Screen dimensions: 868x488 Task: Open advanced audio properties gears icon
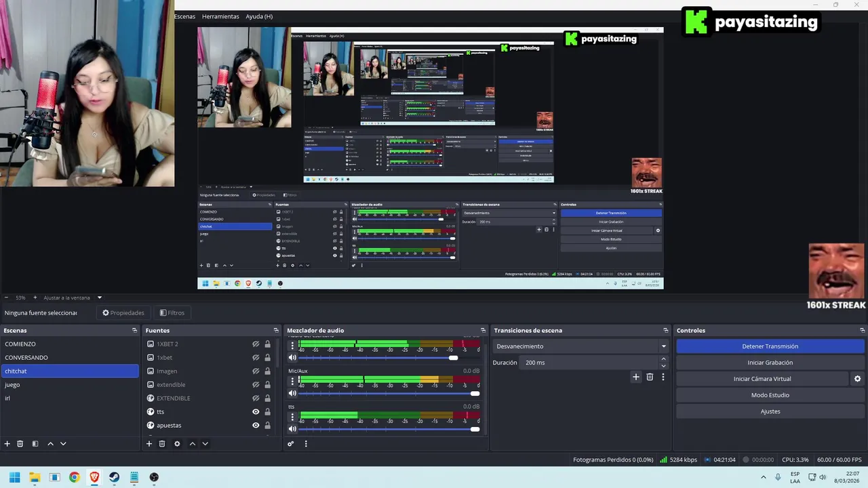(291, 444)
